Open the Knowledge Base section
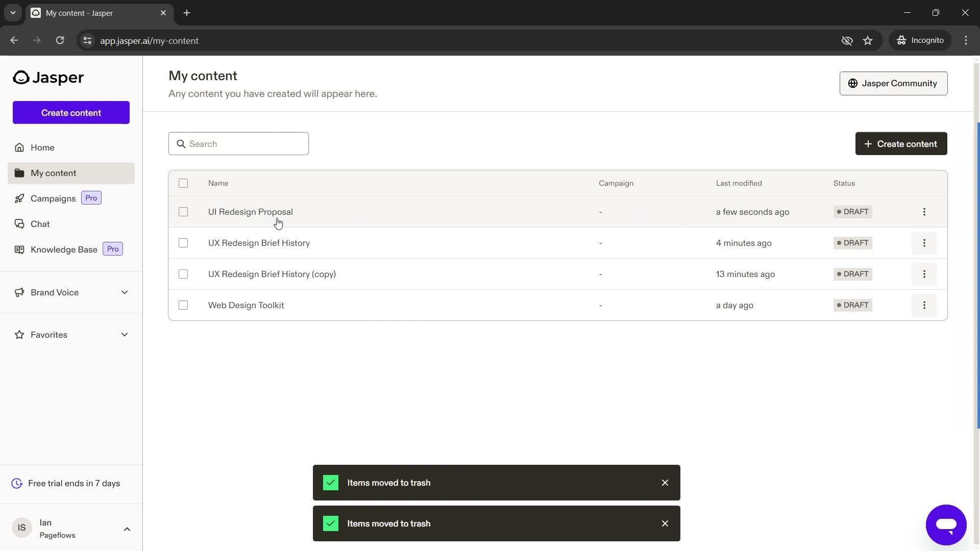Screen dimensions: 980x551 pos(64,249)
